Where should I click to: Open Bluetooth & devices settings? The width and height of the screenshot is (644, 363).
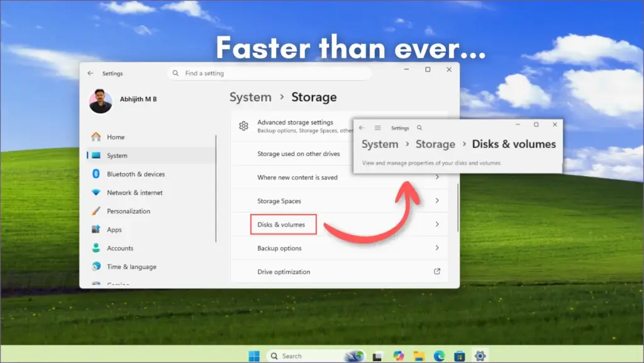pos(151,174)
